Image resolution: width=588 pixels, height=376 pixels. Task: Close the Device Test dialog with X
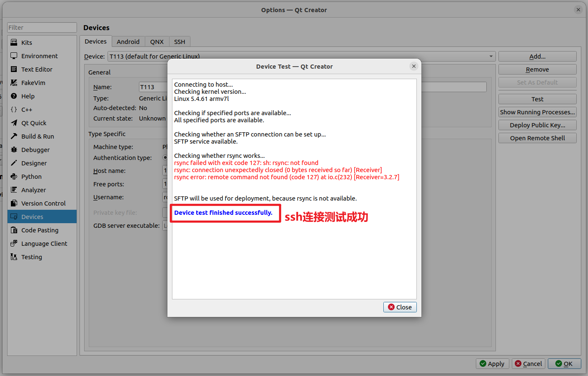(413, 66)
